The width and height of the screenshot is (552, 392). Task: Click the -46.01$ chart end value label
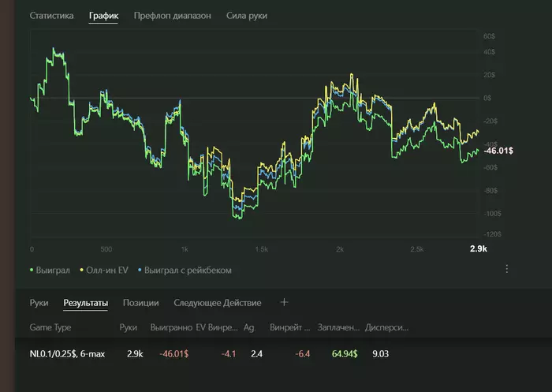coord(500,151)
